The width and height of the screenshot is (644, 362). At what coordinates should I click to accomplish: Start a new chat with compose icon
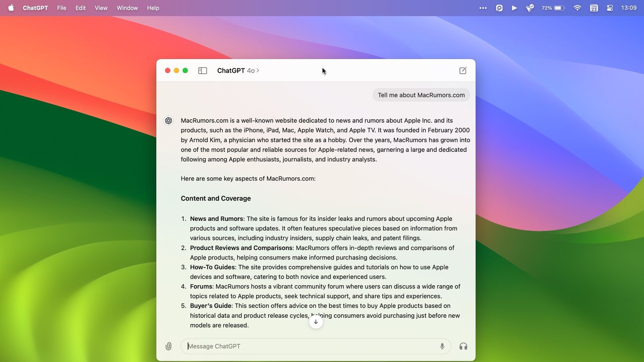463,71
